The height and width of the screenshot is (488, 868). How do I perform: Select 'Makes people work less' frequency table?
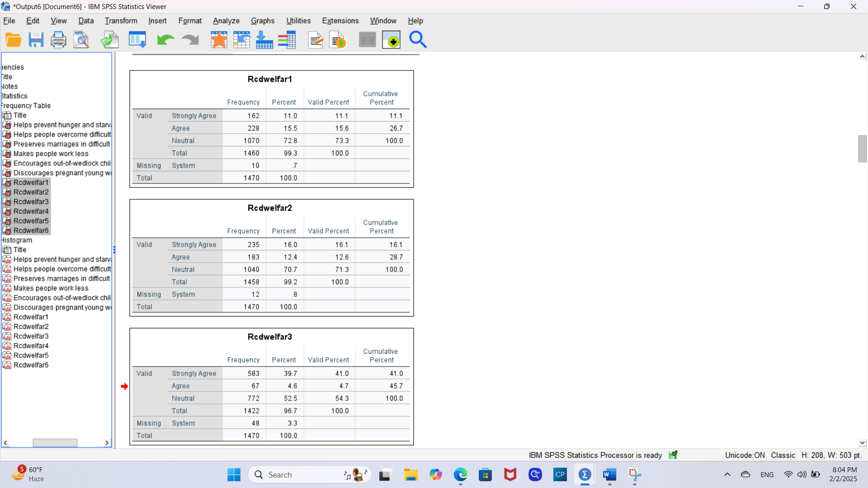click(51, 154)
